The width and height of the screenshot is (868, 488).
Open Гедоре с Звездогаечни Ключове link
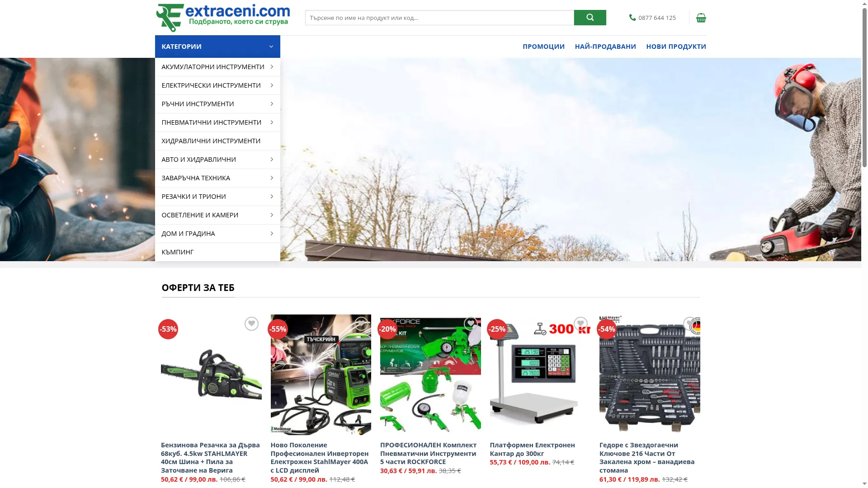[x=647, y=458]
